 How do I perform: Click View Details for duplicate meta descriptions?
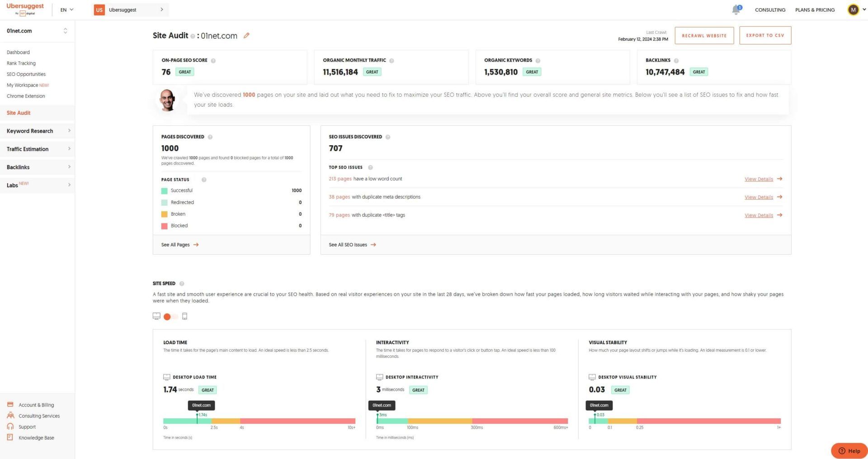click(759, 197)
